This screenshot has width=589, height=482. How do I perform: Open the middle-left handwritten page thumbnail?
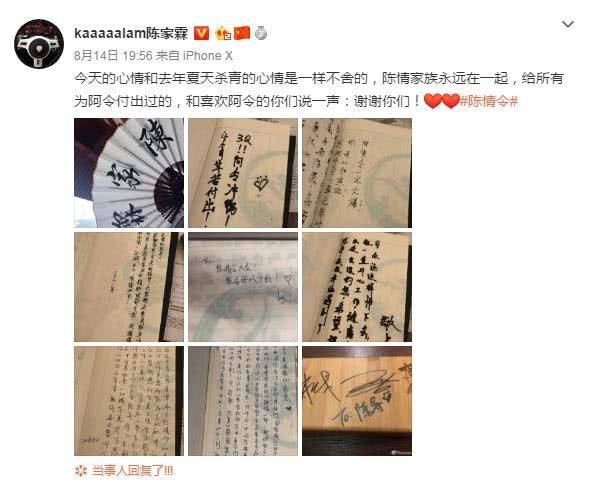[129, 287]
